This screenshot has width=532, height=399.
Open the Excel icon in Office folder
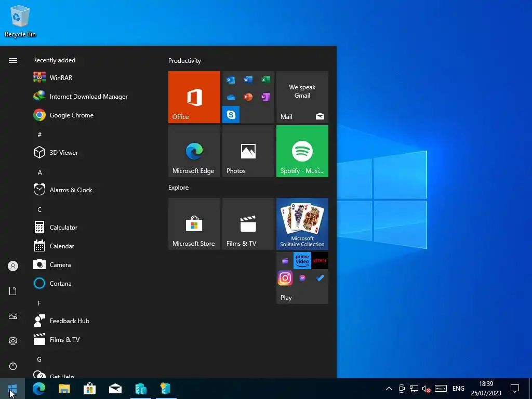[x=265, y=79]
